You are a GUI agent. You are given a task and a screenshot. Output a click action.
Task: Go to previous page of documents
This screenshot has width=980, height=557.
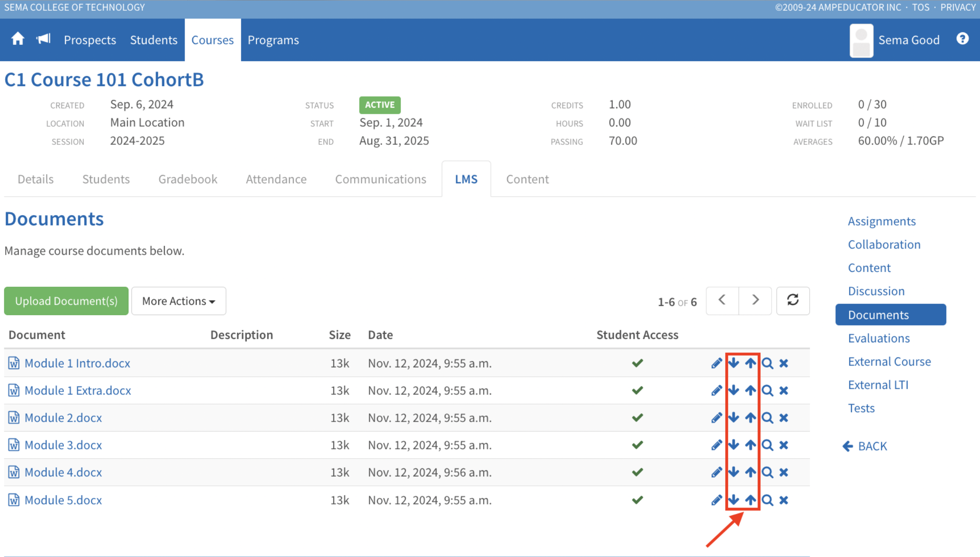coord(722,300)
